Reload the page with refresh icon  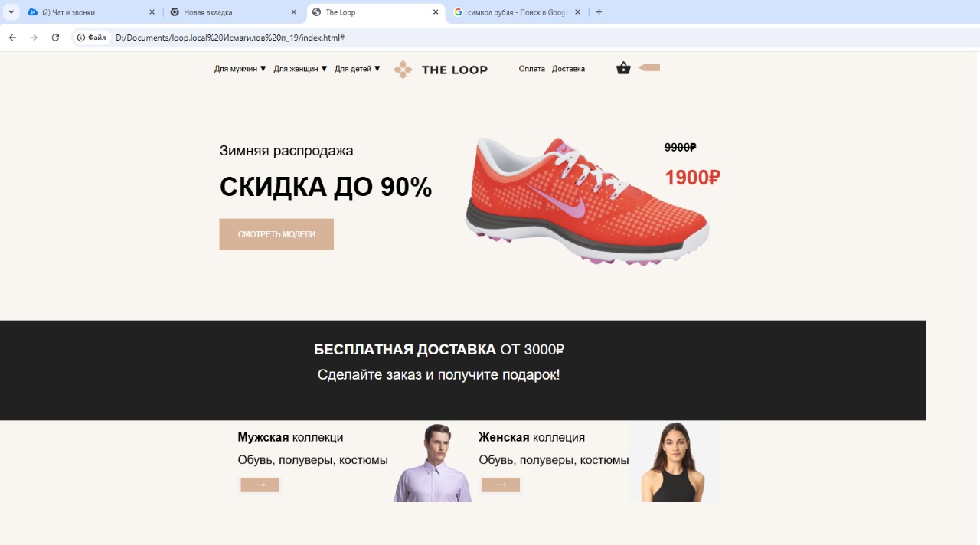pyautogui.click(x=55, y=38)
